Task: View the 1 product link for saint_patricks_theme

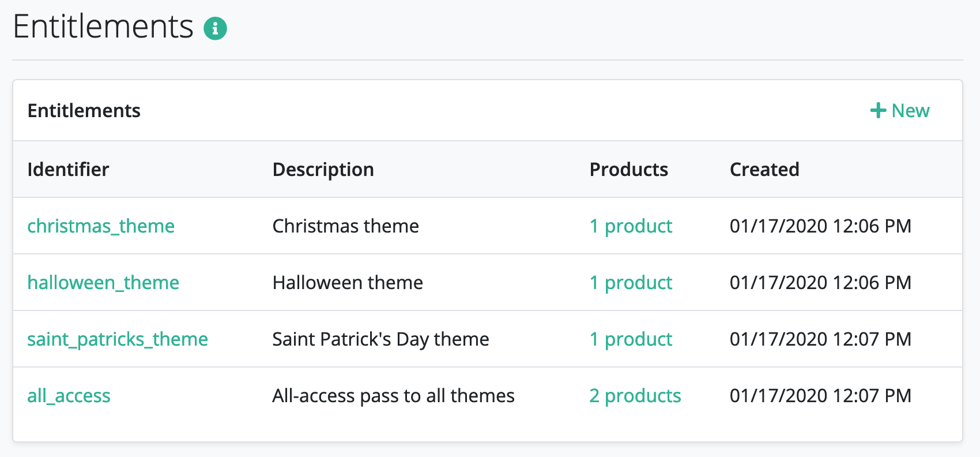Action: tap(631, 339)
